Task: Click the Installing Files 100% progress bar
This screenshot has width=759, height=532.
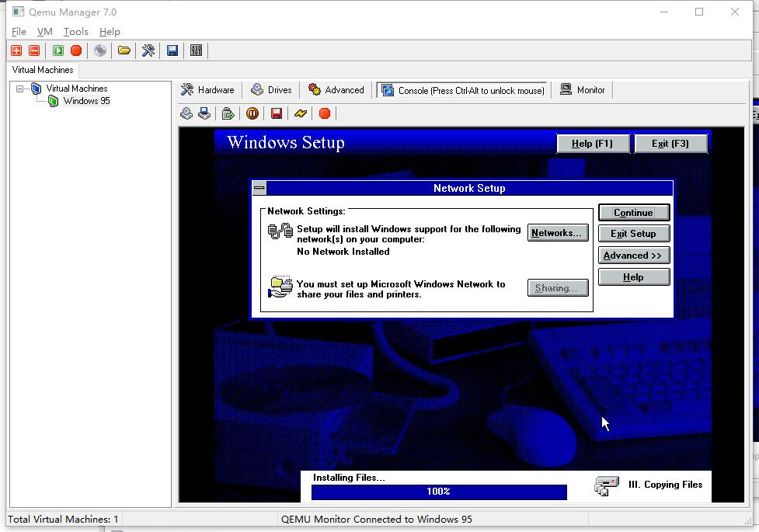Action: click(439, 492)
